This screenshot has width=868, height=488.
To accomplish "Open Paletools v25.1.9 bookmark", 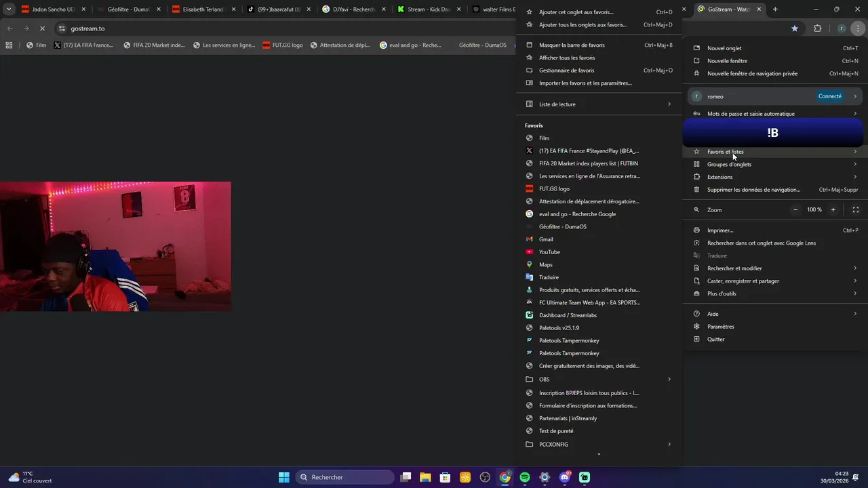I will [x=599, y=328].
